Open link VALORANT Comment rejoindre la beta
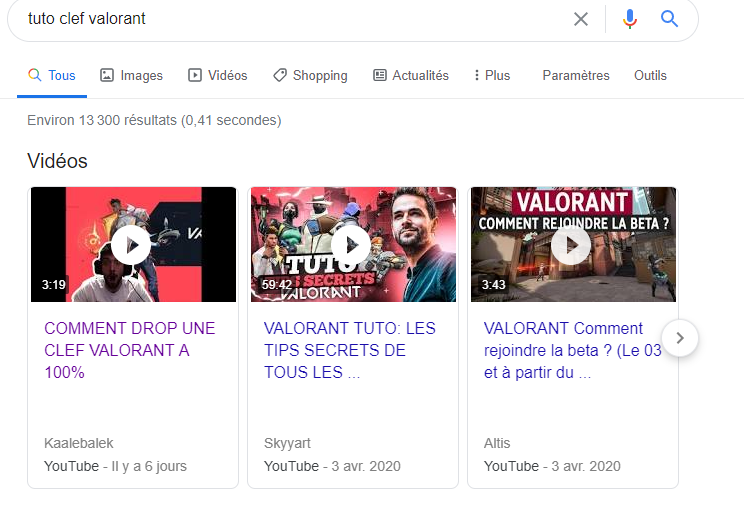 (x=572, y=350)
